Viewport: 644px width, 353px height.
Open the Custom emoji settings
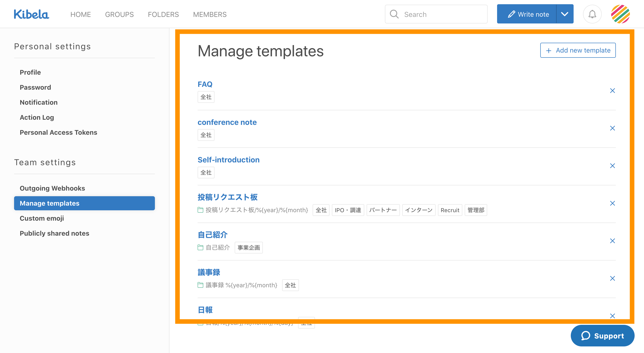(x=42, y=218)
